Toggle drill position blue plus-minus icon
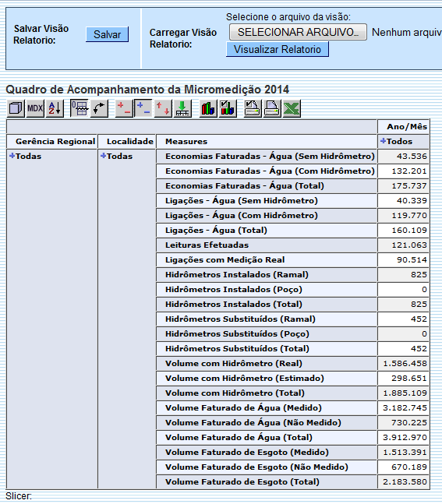 [143, 108]
